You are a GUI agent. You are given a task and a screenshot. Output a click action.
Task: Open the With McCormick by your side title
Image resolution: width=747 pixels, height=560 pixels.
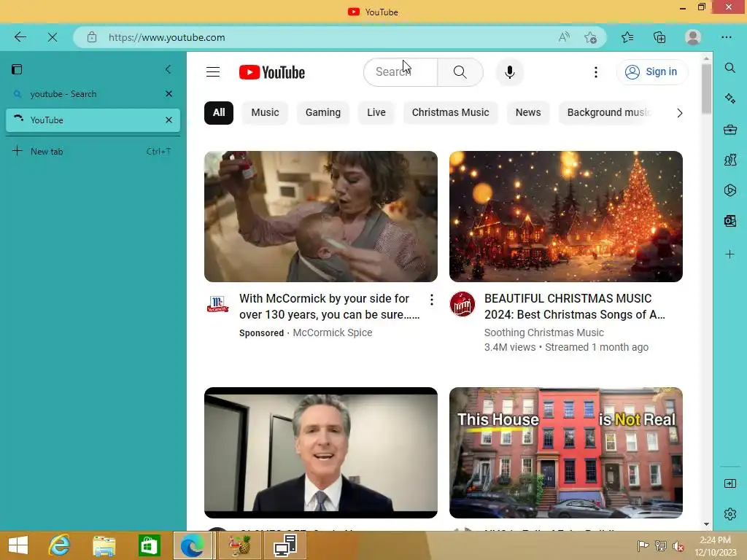point(329,306)
